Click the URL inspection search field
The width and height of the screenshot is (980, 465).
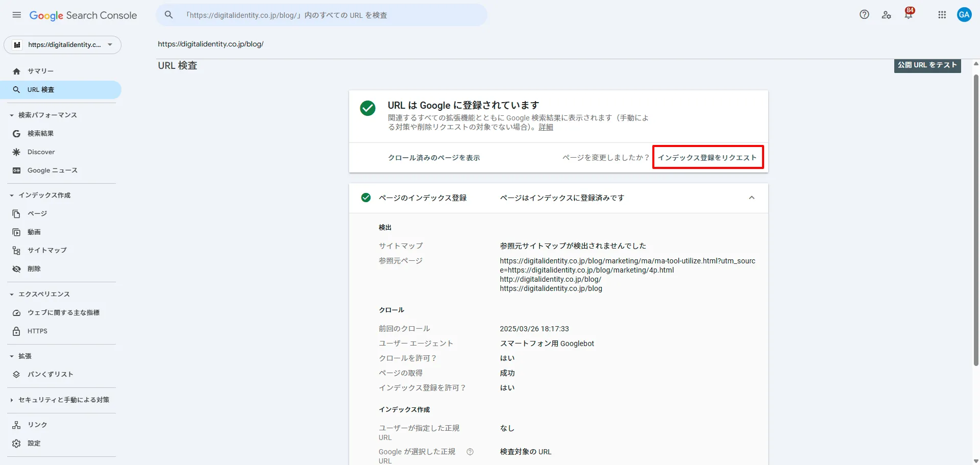click(322, 15)
